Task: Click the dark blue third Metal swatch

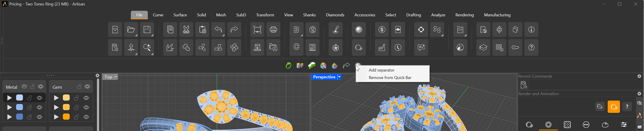Action: click(x=20, y=117)
